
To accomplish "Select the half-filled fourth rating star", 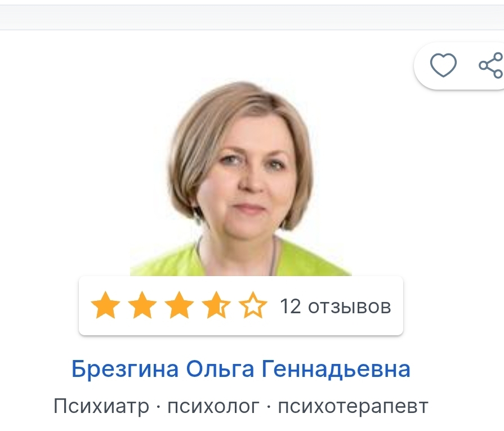I will [216, 305].
